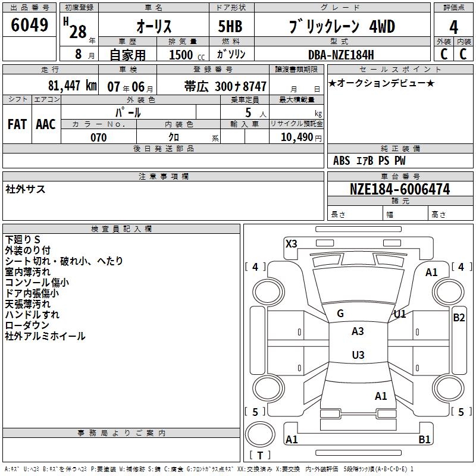Image resolution: width=476 pixels, height=476 pixels.
Task: Click the 後日発送部品 section header
Action: tap(163, 148)
